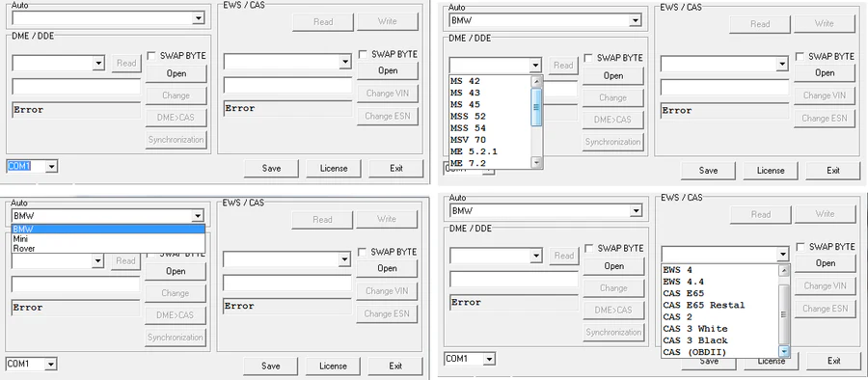Open the EWS/CAS dropdown in the MS 42 list panel
The height and width of the screenshot is (380, 868).
[x=782, y=64]
